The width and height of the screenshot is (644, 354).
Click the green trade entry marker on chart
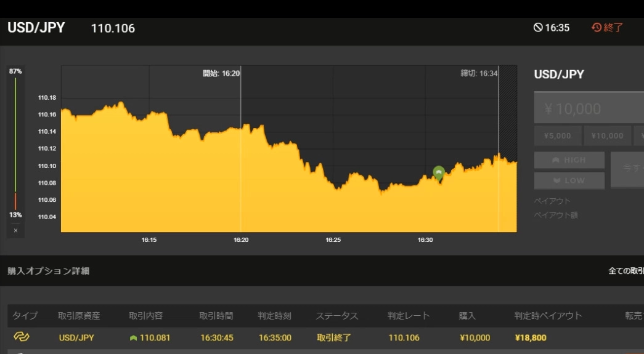tap(439, 173)
